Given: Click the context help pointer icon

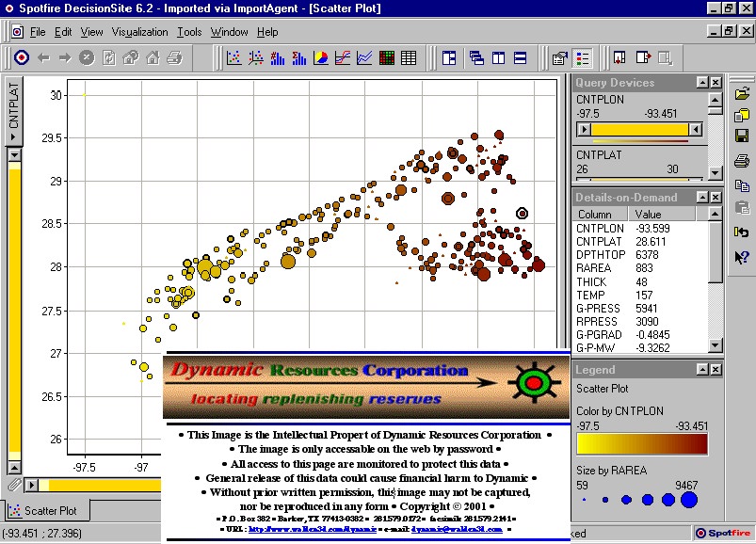Looking at the screenshot, I should (x=742, y=256).
